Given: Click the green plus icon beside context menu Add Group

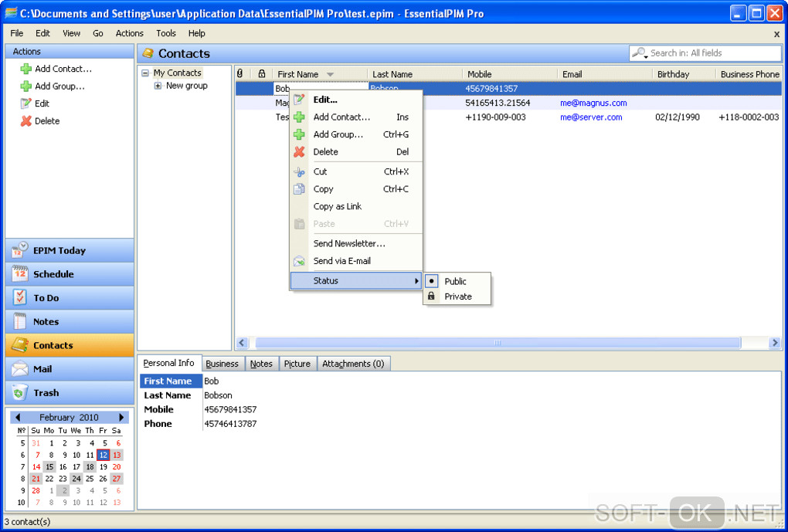Looking at the screenshot, I should tap(299, 134).
